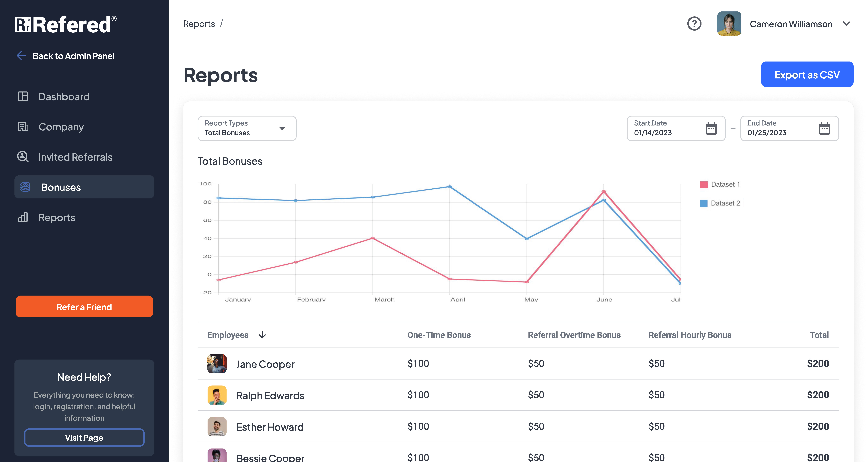Expand the Cameron Williamson user menu
The height and width of the screenshot is (462, 868).
(x=846, y=24)
